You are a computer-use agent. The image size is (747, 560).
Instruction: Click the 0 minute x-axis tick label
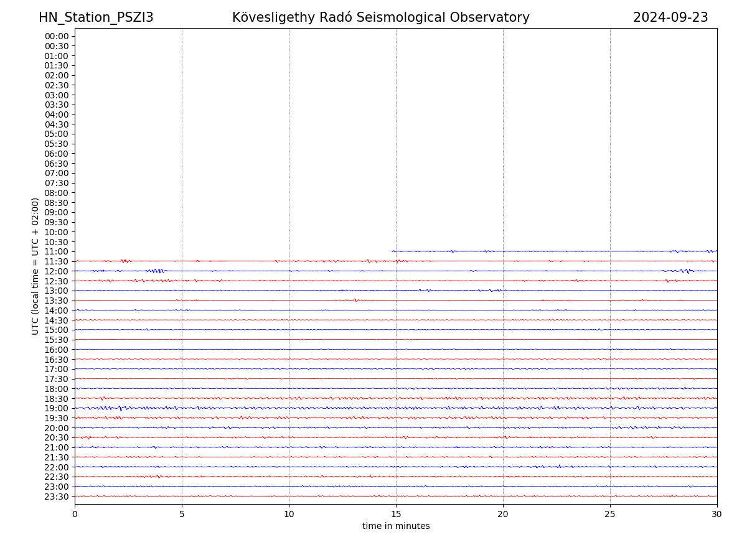click(x=75, y=515)
